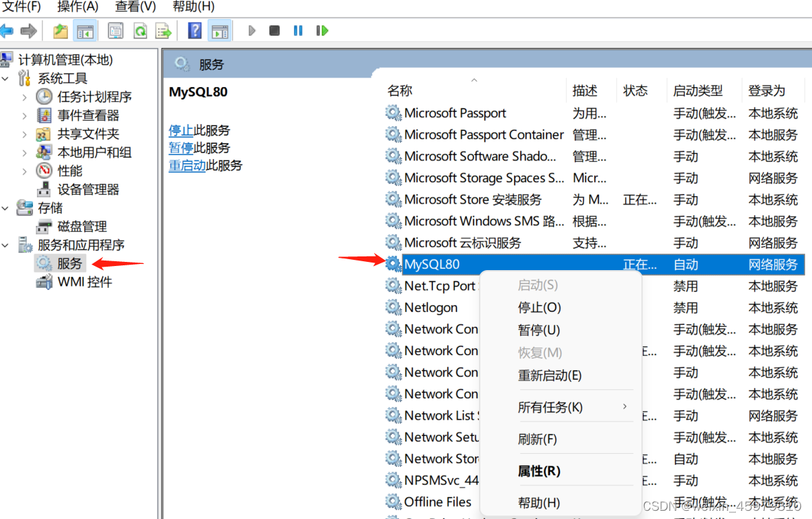The width and height of the screenshot is (812, 519).
Task: Select Shared Folders (共享文件夹) tree node
Action: click(x=88, y=134)
